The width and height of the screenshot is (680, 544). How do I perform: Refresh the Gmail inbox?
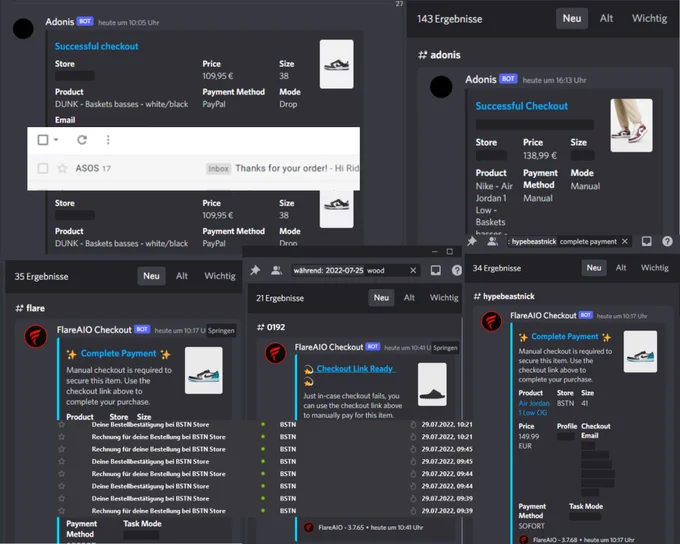(82, 140)
